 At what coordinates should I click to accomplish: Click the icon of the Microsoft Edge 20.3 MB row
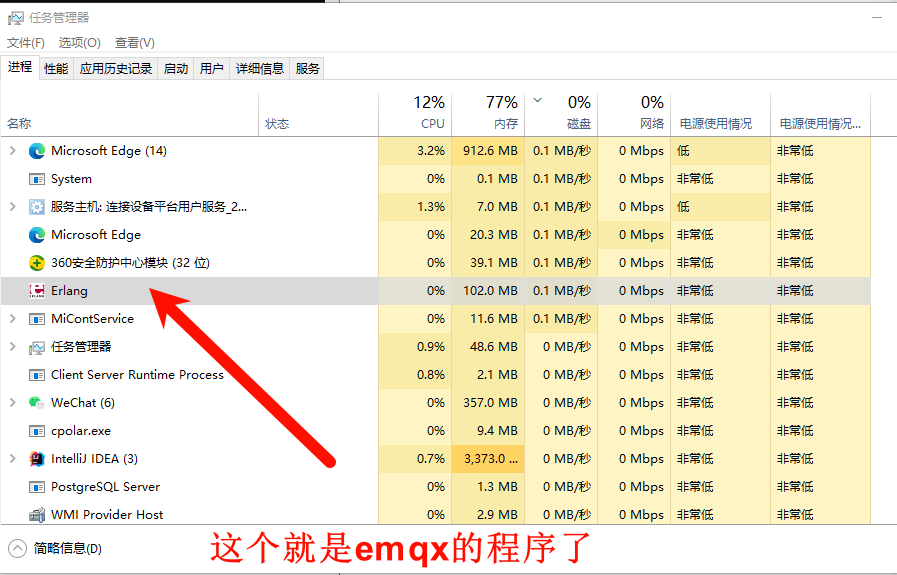pos(37,235)
